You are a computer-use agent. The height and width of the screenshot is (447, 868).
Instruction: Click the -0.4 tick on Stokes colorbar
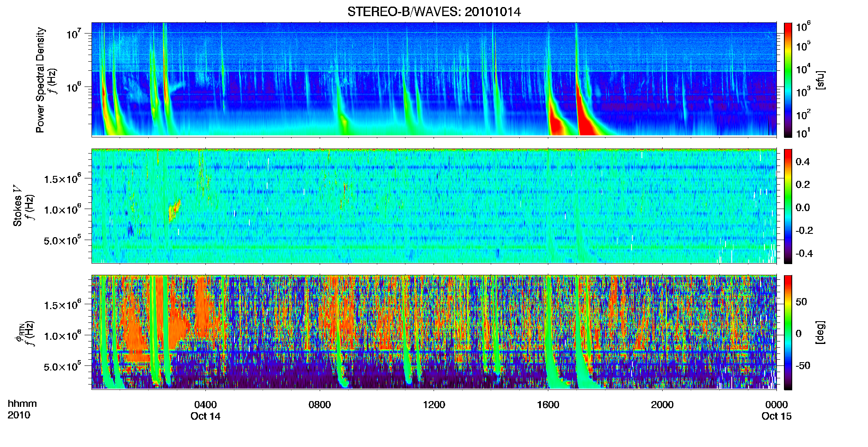coord(804,253)
